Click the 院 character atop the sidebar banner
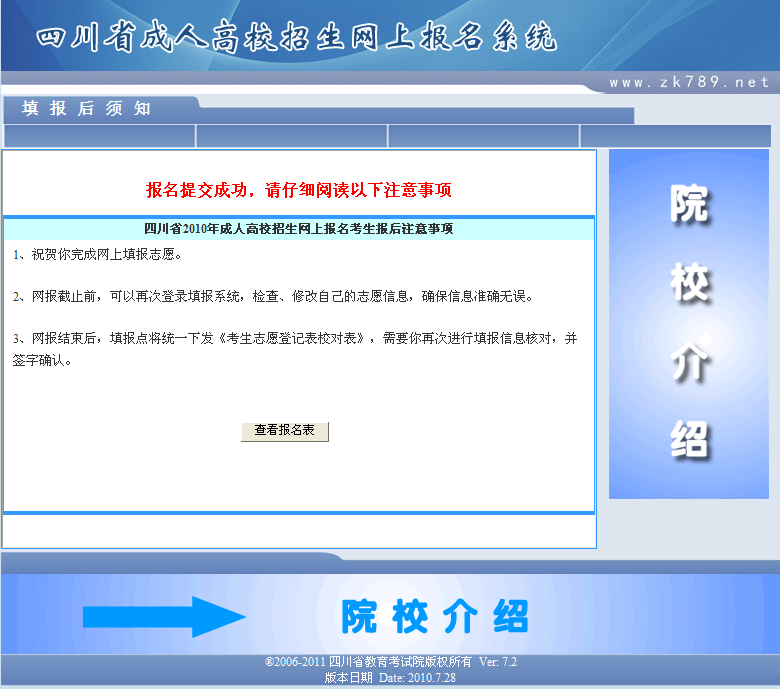Image resolution: width=780 pixels, height=689 pixels. click(x=689, y=205)
